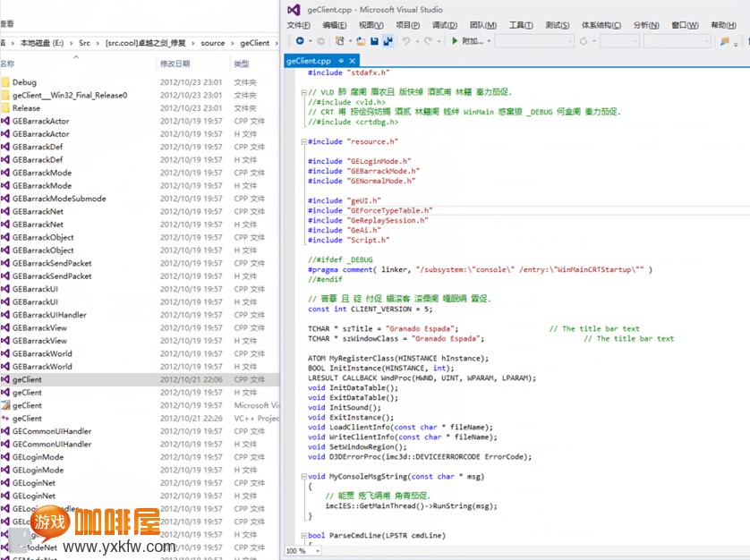Open the 文件(F) menu
Image resolution: width=750 pixels, height=560 pixels.
(x=298, y=25)
